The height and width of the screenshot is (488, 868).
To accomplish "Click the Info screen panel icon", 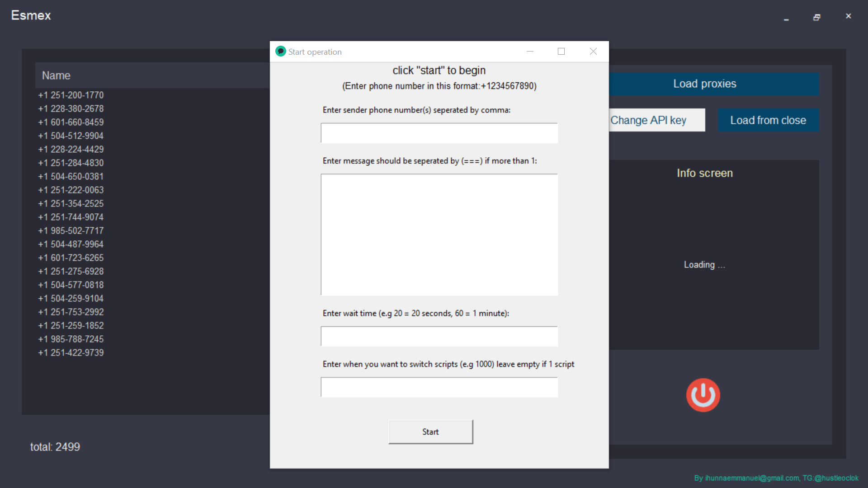I will pos(703,394).
